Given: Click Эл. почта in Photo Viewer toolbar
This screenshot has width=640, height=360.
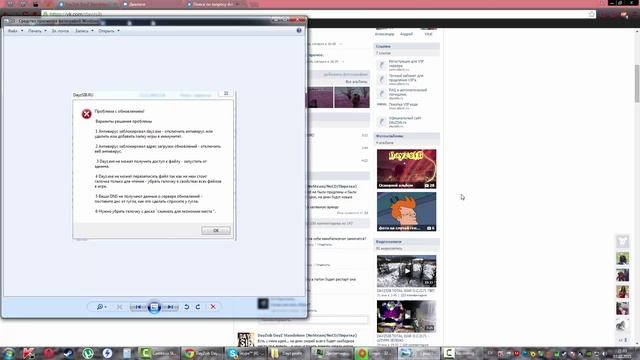Looking at the screenshot, I should tap(60, 31).
